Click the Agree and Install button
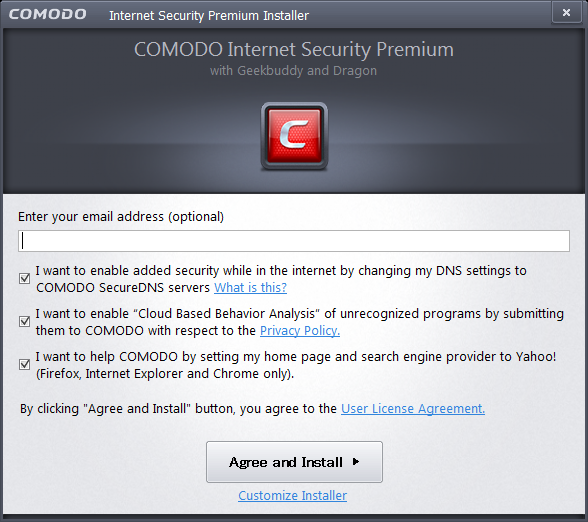This screenshot has width=588, height=522. [294, 462]
